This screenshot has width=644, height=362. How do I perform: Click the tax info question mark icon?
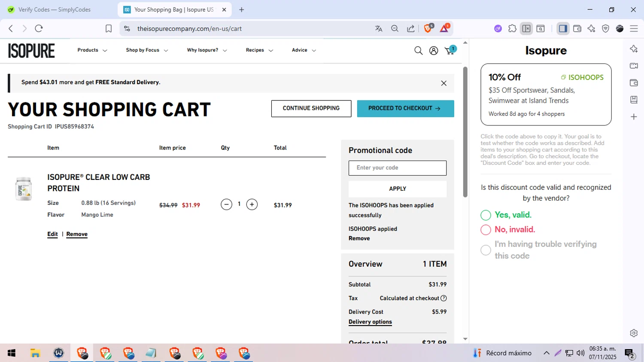[444, 298]
